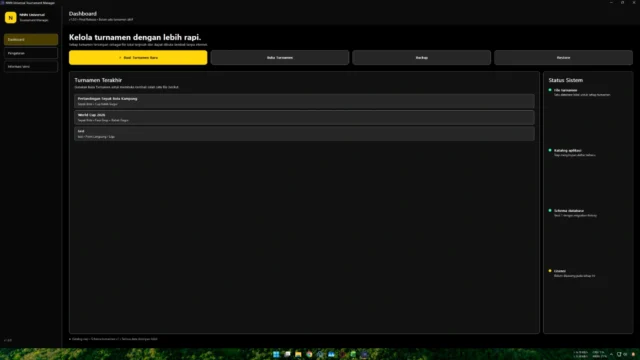Minimize the Tournament Manager window
This screenshot has width=640, height=360.
611,2
